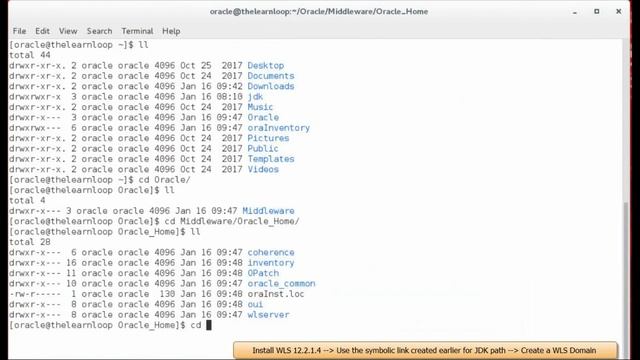The width and height of the screenshot is (640, 360).
Task: Click the wlserver directory name
Action: [268, 315]
